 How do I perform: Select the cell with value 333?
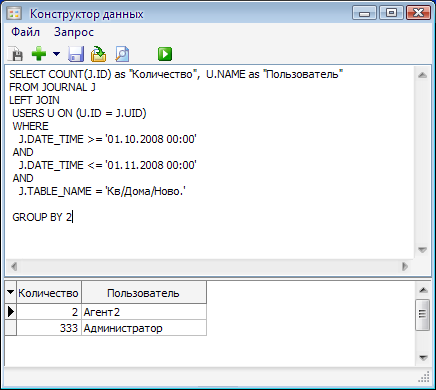click(x=49, y=328)
